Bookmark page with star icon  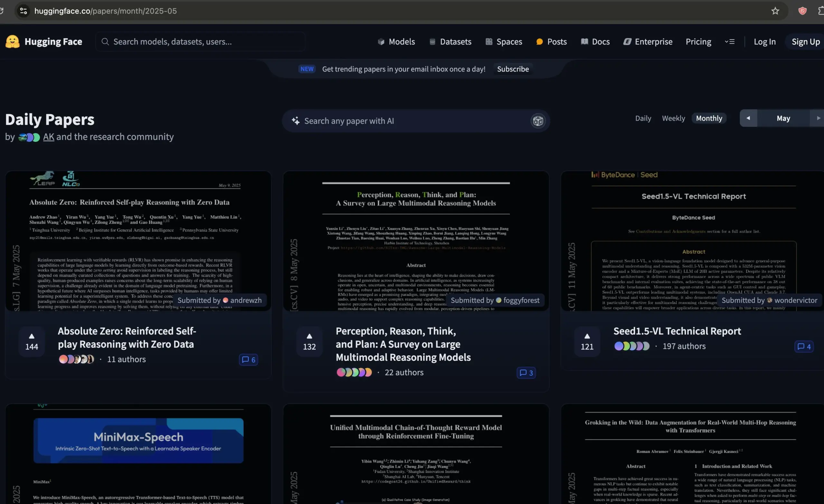[775, 11]
